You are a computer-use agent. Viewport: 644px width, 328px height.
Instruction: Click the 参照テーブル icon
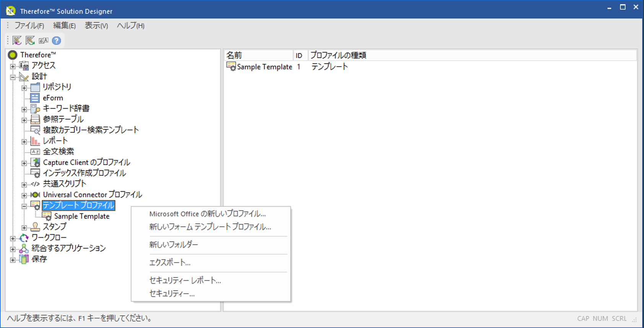(x=35, y=119)
